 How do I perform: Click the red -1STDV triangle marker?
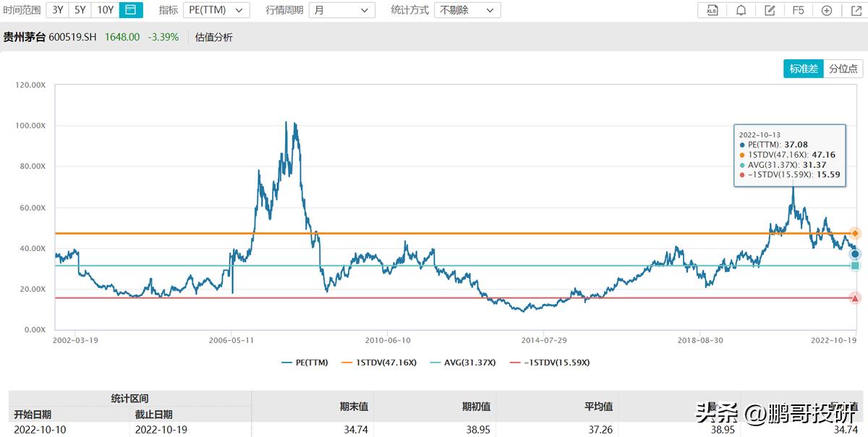(x=855, y=298)
